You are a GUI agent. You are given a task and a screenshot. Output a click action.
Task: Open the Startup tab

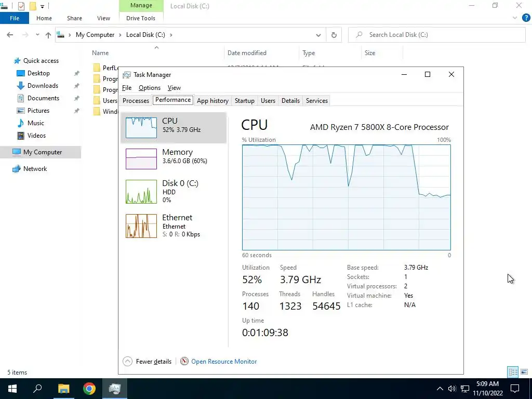tap(245, 101)
